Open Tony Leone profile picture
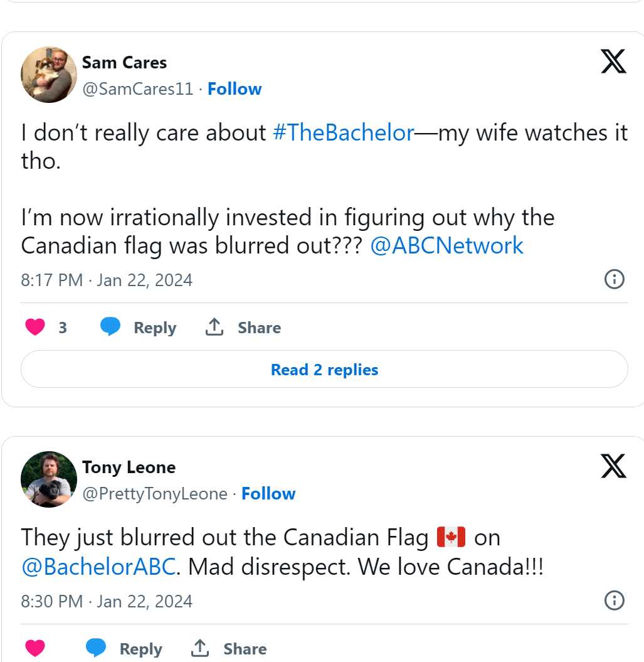 [x=49, y=479]
